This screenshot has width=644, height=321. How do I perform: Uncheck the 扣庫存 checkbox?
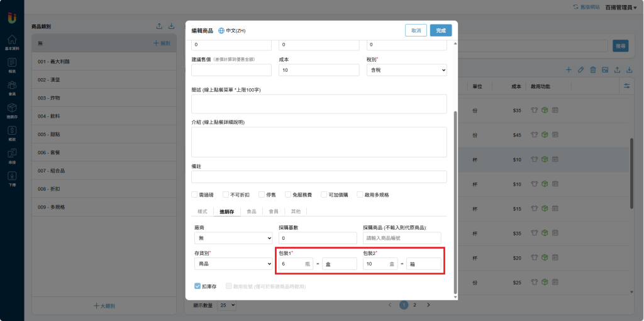[x=197, y=286]
